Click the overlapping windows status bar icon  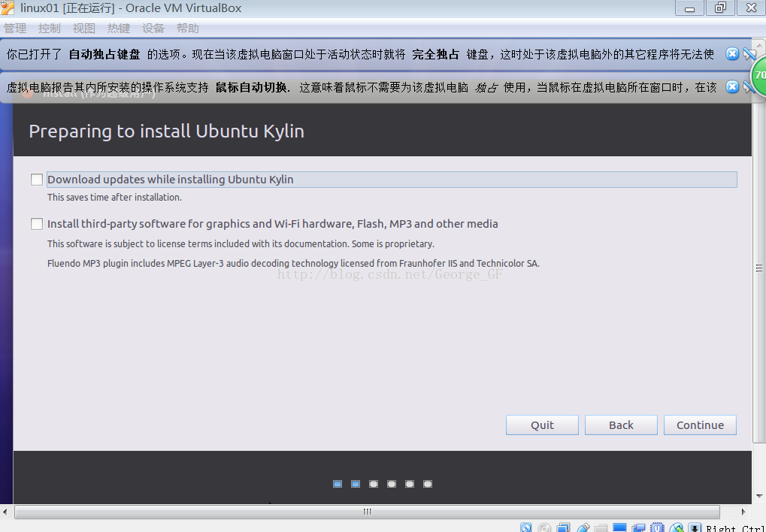coord(563,527)
